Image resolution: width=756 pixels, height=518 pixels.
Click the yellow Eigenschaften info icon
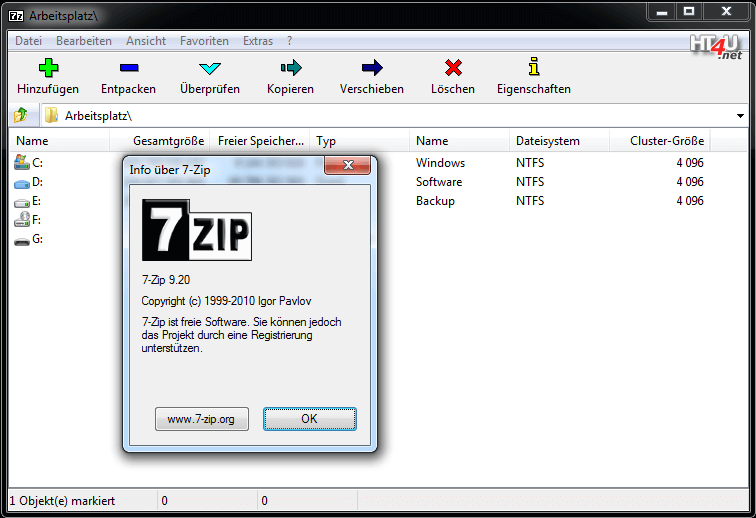point(534,67)
